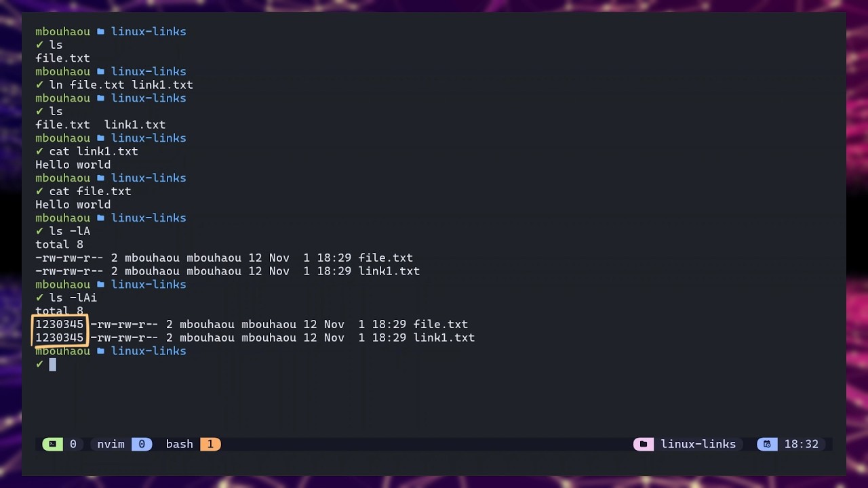
Task: Click the checkmark next to the block cursor
Action: tap(39, 364)
